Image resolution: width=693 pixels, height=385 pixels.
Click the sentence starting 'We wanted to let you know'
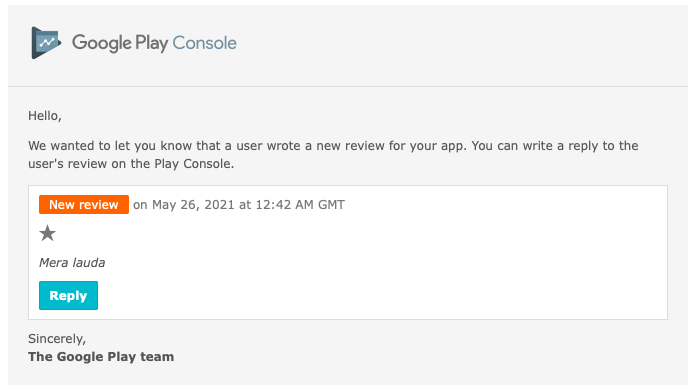pos(333,155)
